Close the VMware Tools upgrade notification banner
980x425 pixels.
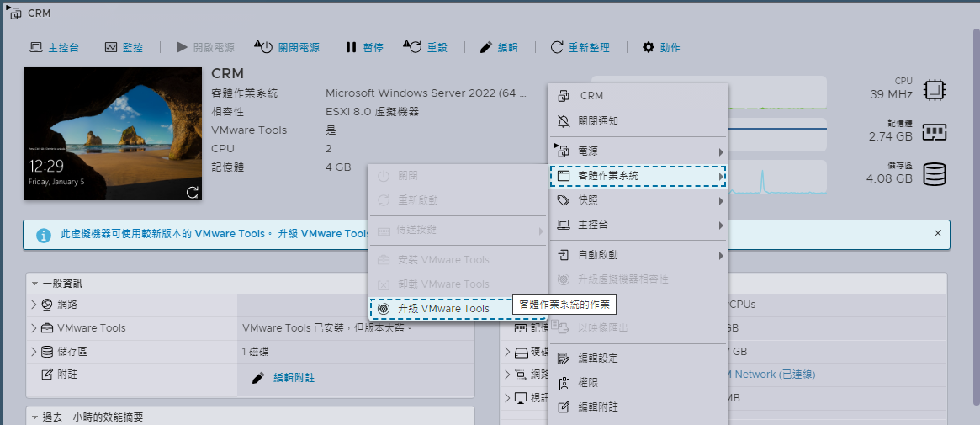pos(938,233)
